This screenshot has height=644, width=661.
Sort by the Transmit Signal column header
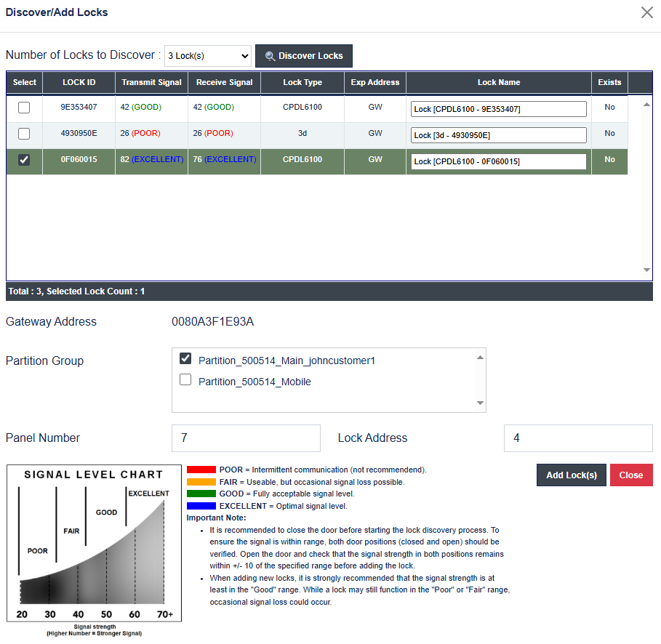click(151, 83)
